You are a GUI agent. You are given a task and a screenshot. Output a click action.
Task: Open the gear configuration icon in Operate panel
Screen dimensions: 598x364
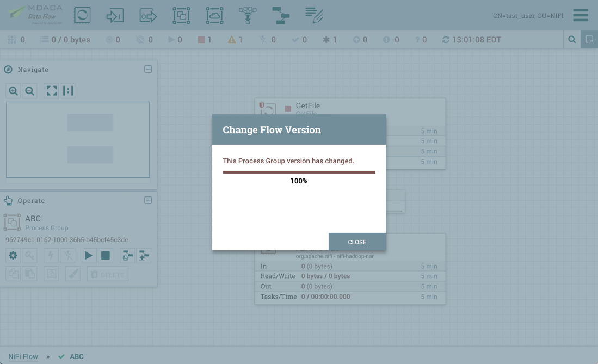(x=13, y=255)
